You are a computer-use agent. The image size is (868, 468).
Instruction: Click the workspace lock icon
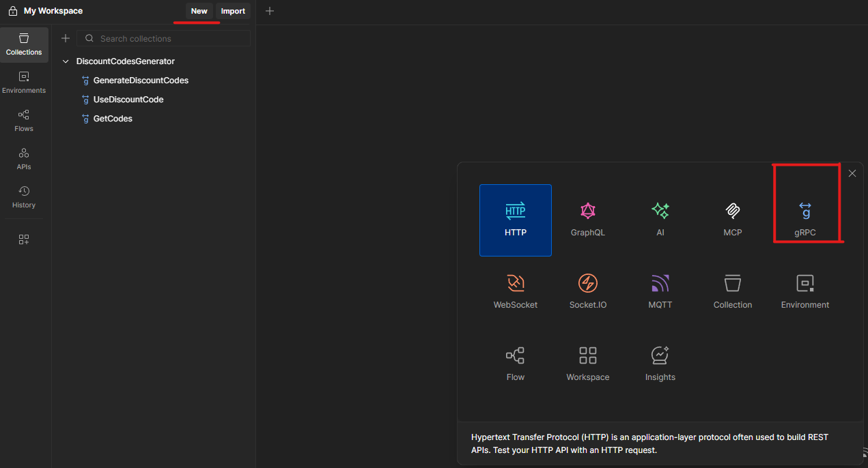(x=12, y=11)
